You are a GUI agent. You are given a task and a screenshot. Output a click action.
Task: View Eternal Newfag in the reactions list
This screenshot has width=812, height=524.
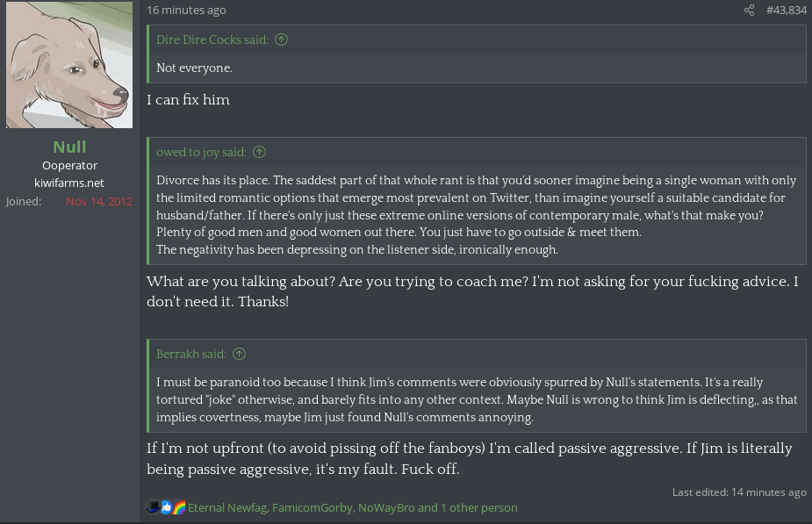point(227,507)
